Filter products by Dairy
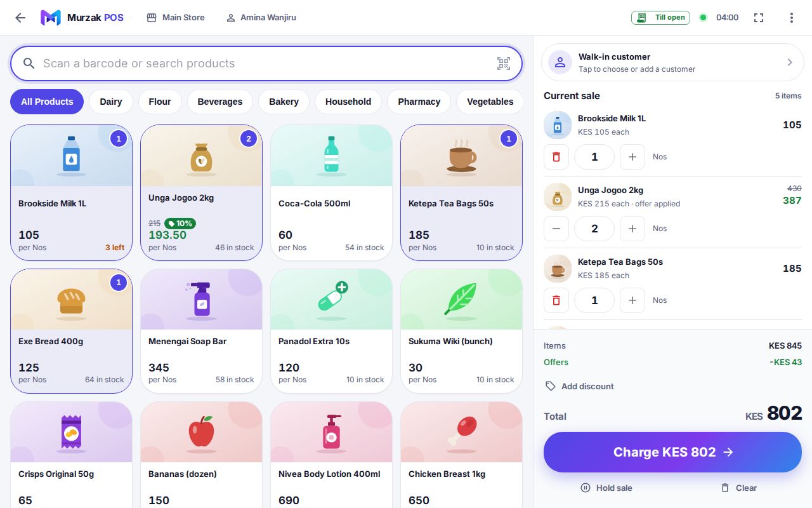 coord(111,102)
